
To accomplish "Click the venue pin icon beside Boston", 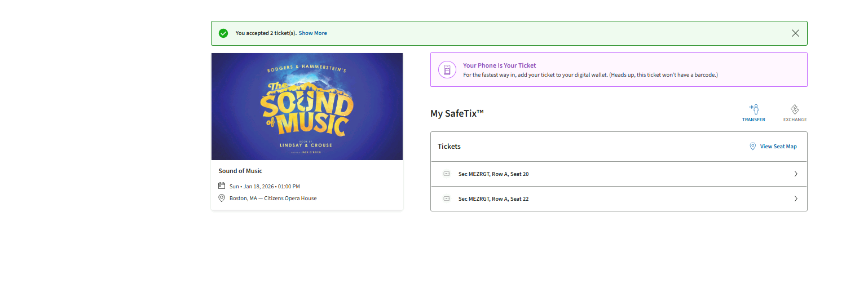I will tap(222, 198).
